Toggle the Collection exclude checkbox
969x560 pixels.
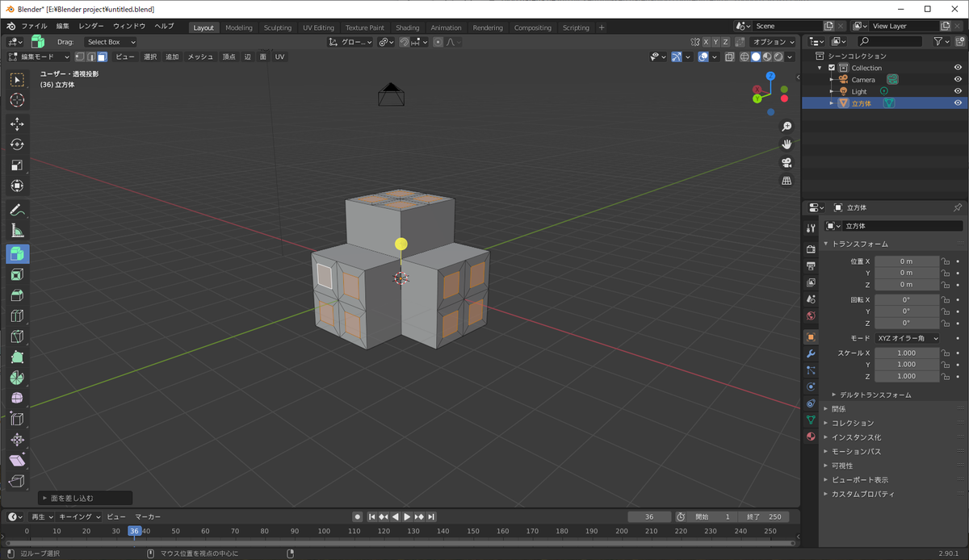[x=832, y=68]
